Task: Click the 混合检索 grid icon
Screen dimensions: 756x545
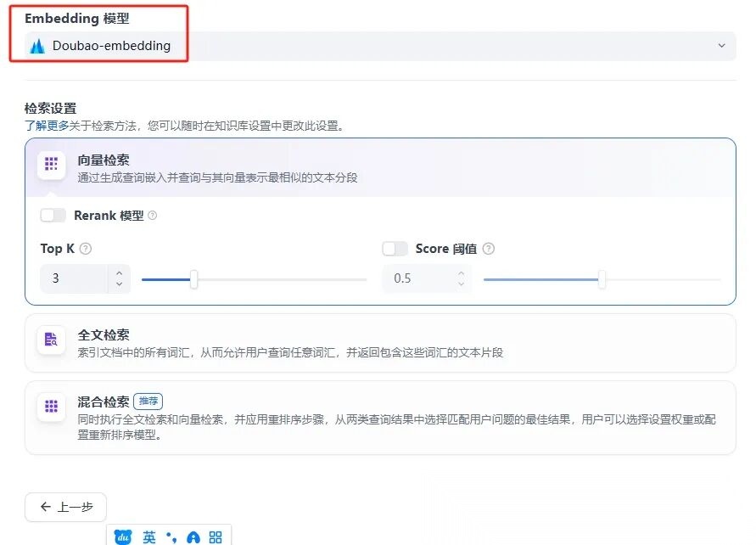Action: pyautogui.click(x=51, y=406)
